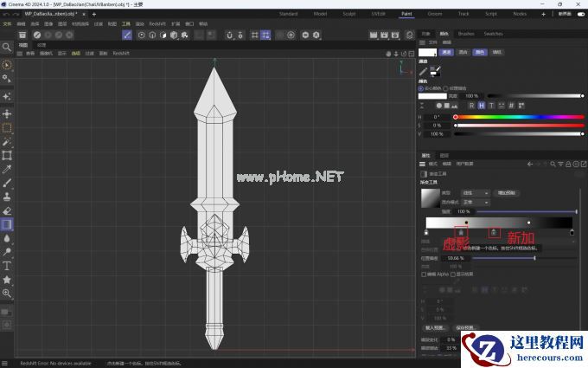Click the lock icon in attributes panel

pyautogui.click(x=568, y=165)
